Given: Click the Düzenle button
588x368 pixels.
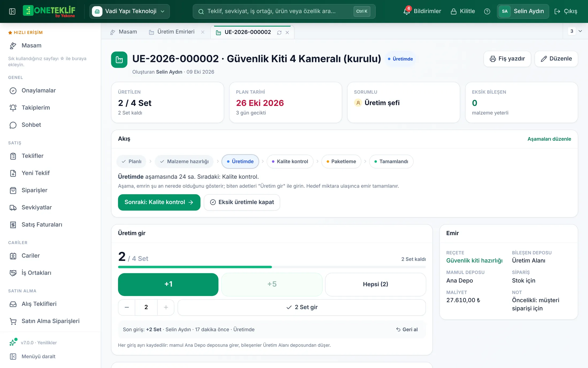Looking at the screenshot, I should point(556,59).
